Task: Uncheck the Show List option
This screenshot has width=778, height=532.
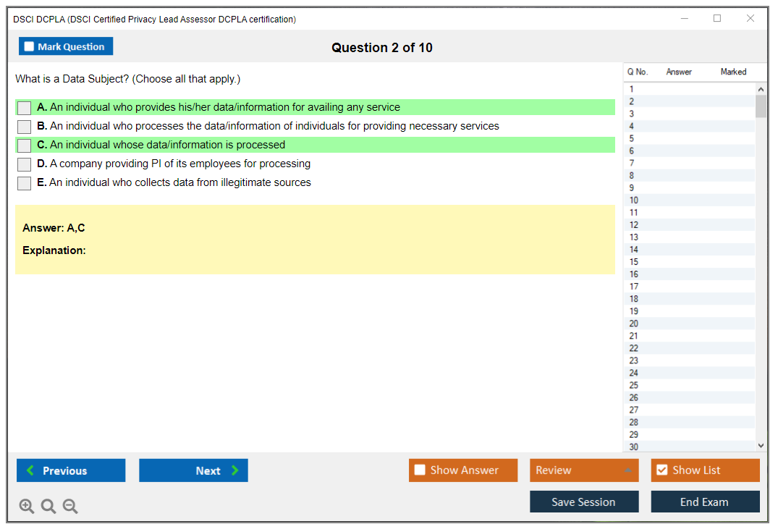Action: coord(661,470)
